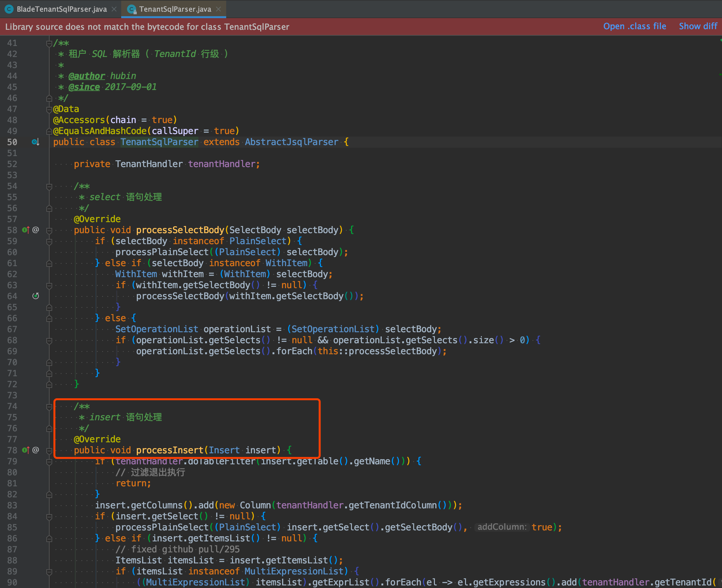Image resolution: width=722 pixels, height=588 pixels.
Task: Click line number 78 in the gutter
Action: 12,450
